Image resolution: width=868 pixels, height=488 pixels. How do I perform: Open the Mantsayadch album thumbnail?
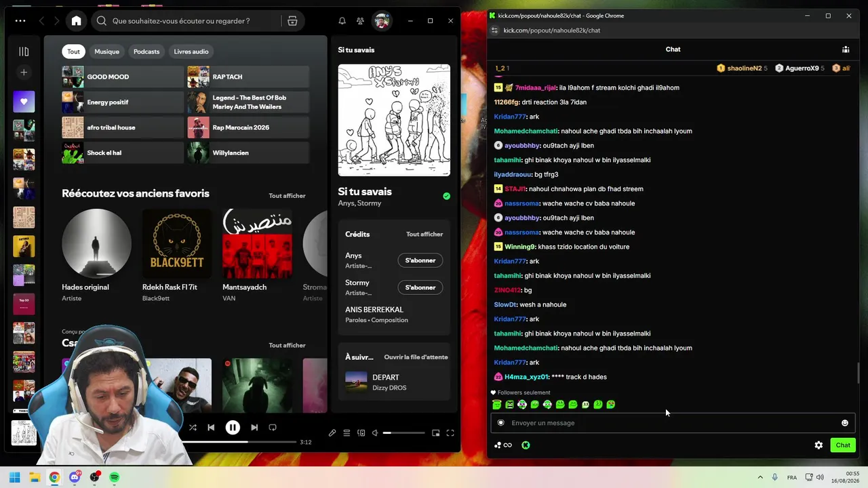click(x=258, y=243)
